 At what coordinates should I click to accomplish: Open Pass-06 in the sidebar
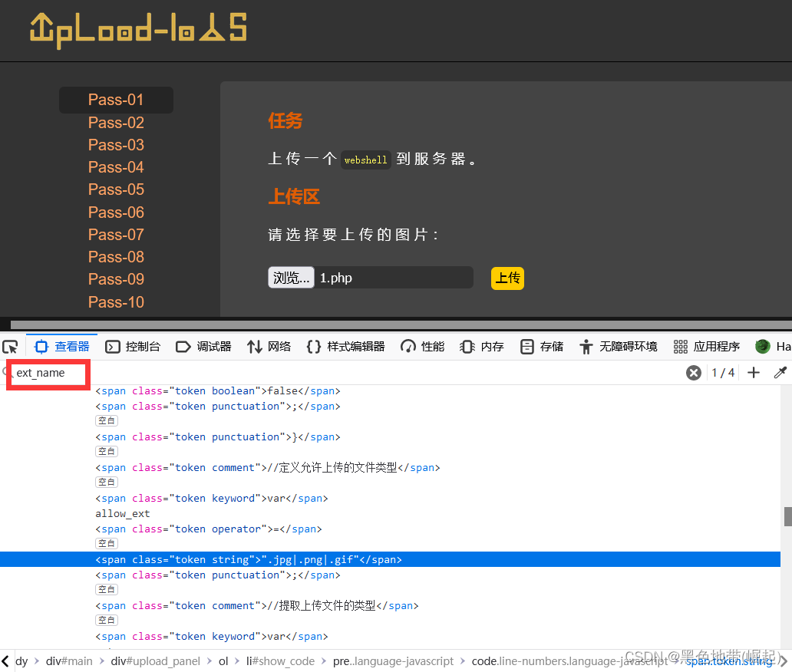[116, 212]
